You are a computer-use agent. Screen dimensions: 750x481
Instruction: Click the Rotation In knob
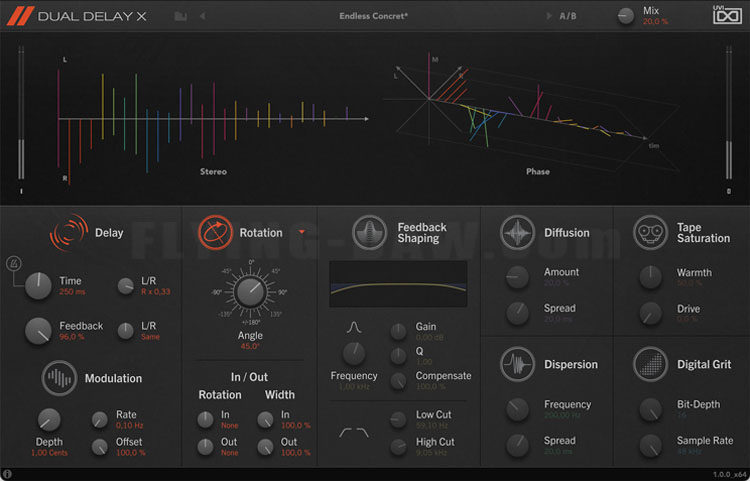point(205,420)
